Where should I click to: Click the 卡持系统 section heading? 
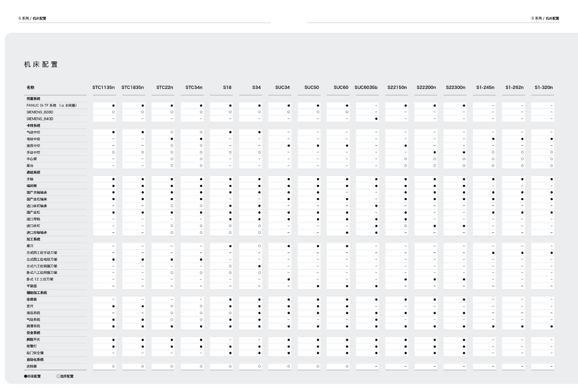tap(33, 126)
